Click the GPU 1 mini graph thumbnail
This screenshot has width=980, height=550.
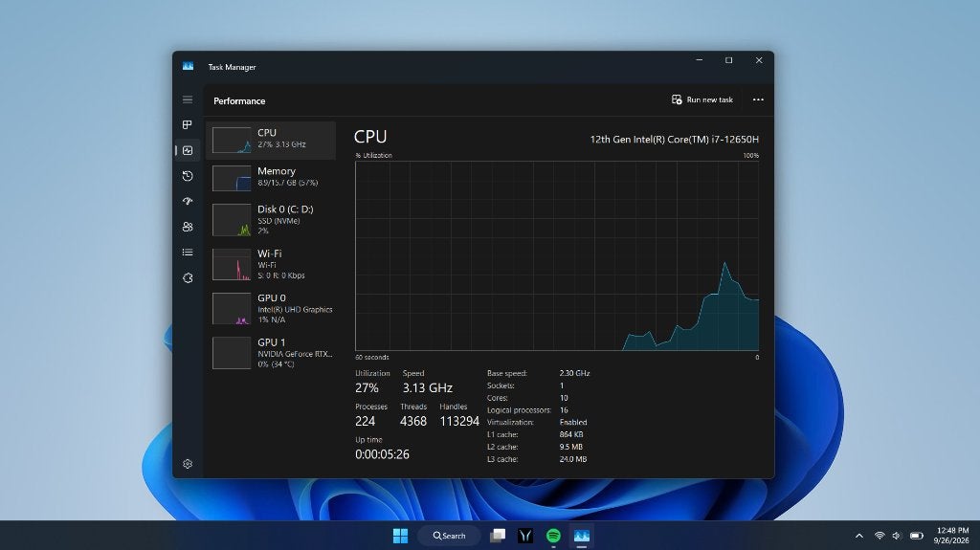click(232, 353)
